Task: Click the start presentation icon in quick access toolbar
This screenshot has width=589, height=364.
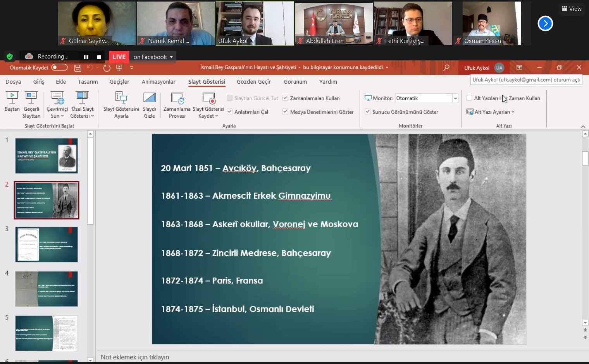Action: (x=119, y=68)
